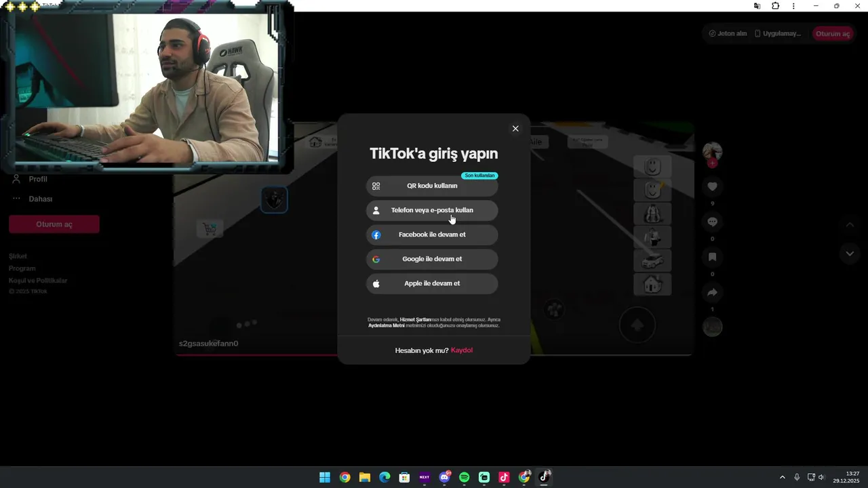Open the volume tray icon
Viewport: 868px width, 488px height.
click(x=822, y=477)
